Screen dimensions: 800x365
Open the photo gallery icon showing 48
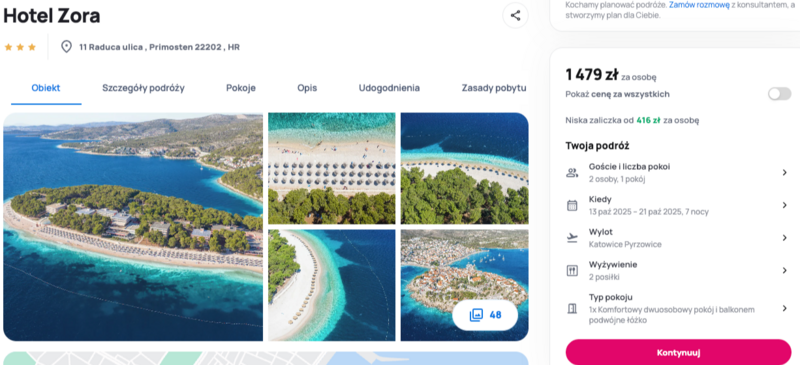pyautogui.click(x=476, y=315)
